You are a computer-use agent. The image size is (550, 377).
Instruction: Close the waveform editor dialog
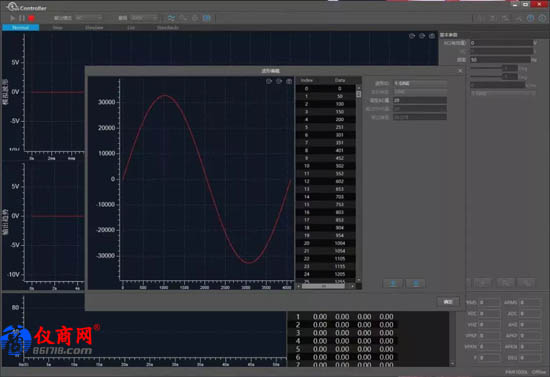[460, 71]
